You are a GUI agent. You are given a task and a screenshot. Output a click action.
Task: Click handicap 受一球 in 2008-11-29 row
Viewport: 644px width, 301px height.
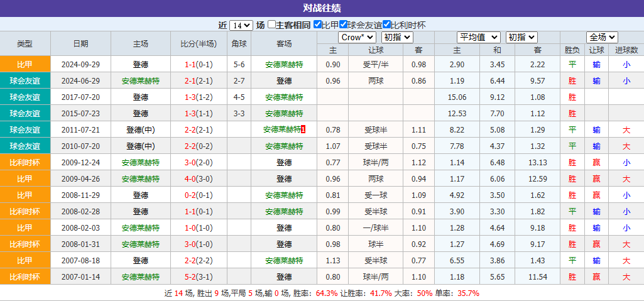pyautogui.click(x=376, y=195)
